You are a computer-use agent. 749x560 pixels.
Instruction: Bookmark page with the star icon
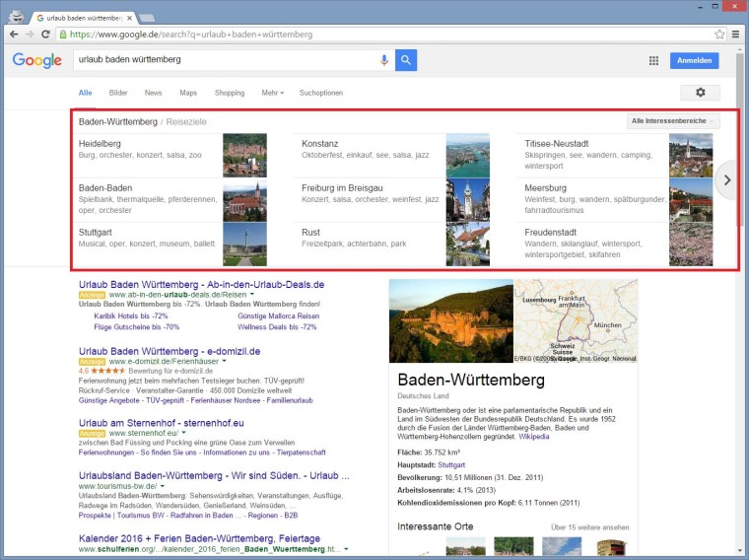coord(719,34)
